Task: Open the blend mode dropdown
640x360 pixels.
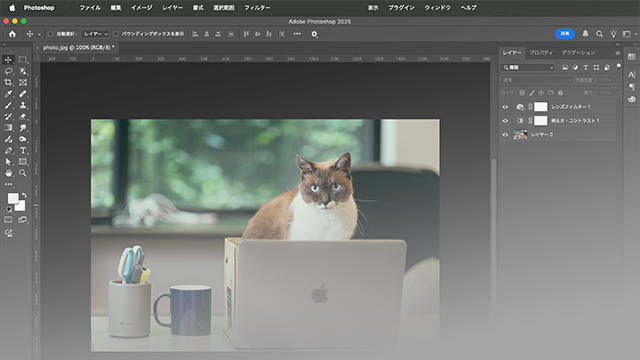Action: [537, 80]
